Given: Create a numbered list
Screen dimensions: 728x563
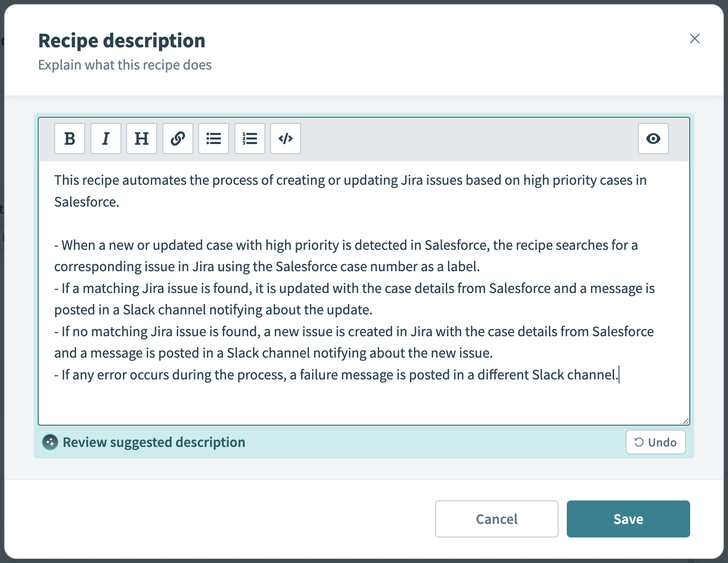Looking at the screenshot, I should pos(250,139).
